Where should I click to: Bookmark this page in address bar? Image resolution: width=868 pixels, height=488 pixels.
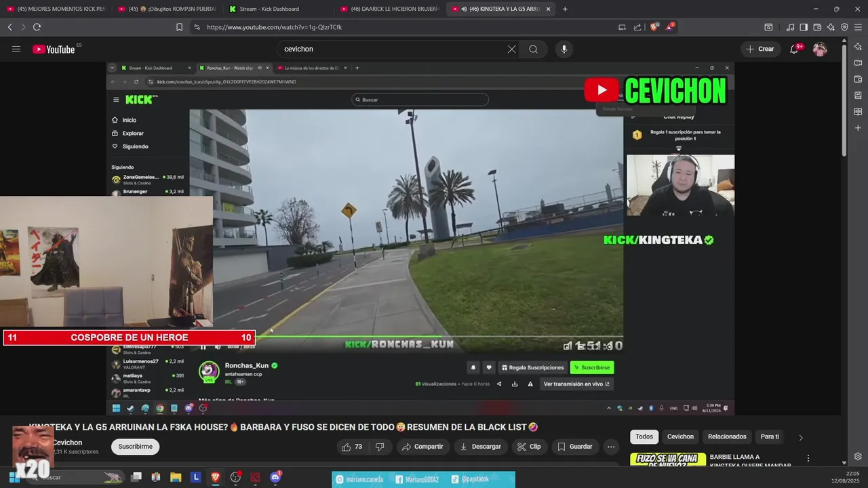[x=179, y=27]
